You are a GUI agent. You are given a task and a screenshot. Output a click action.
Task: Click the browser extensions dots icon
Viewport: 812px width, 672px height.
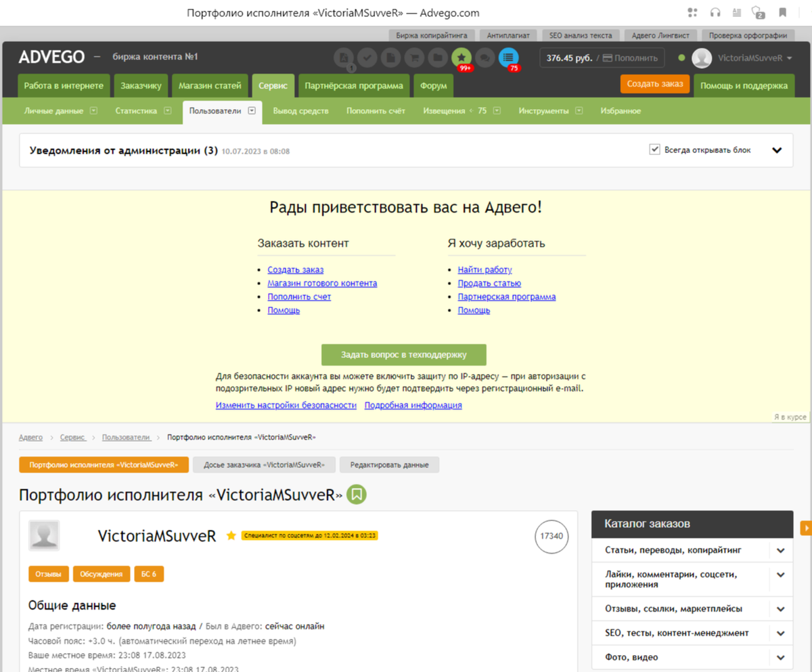pyautogui.click(x=692, y=12)
